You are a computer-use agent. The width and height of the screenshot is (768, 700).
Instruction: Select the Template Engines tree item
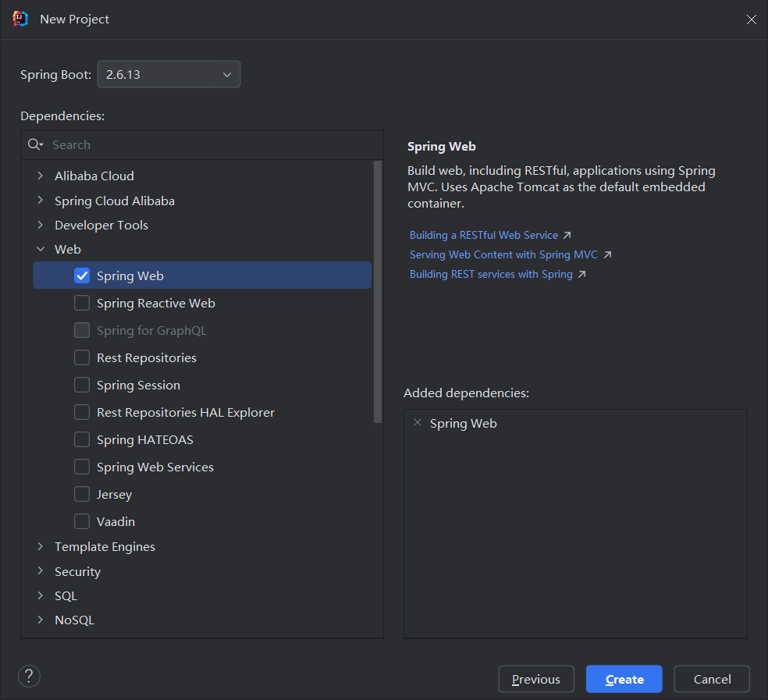click(x=105, y=546)
